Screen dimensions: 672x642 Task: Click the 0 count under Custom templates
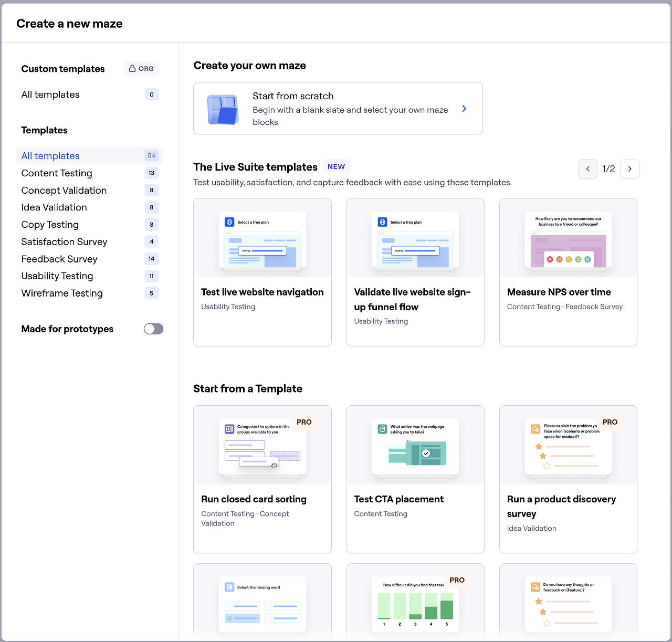(x=152, y=94)
